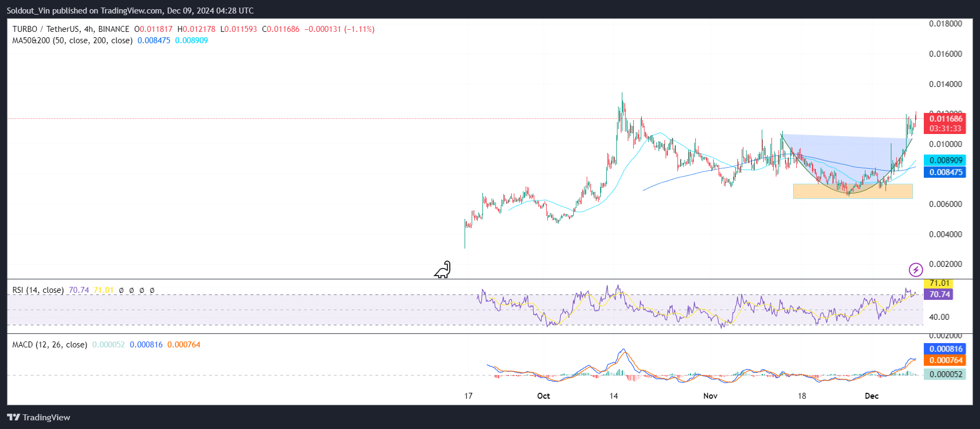This screenshot has width=980, height=429.
Task: Click the MA200 value 0.008909 in the legend
Action: (191, 41)
